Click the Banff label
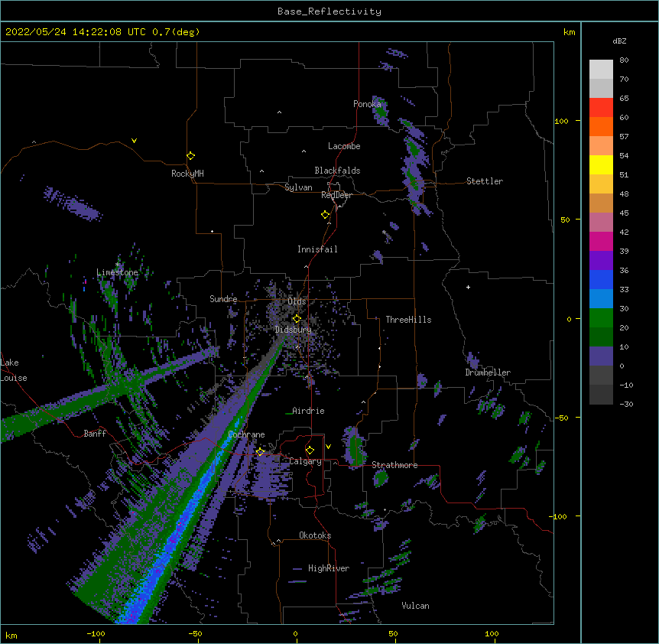659x644 pixels. pos(95,434)
